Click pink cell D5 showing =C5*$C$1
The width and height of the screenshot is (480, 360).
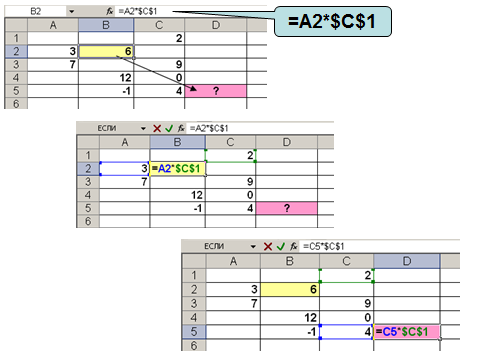[x=407, y=332]
